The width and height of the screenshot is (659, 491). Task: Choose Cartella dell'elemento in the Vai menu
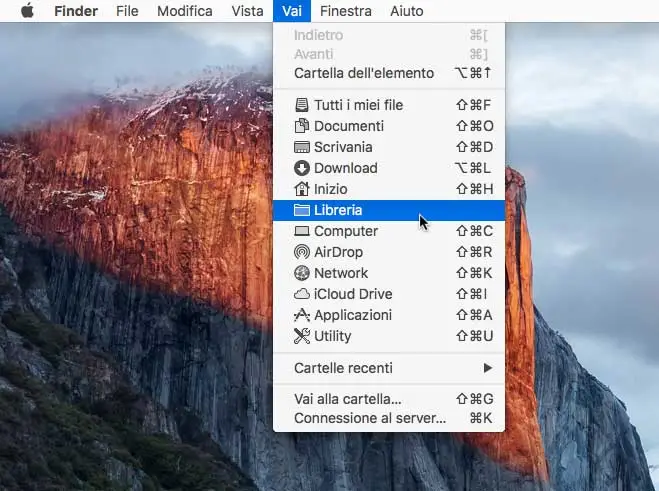389,73
